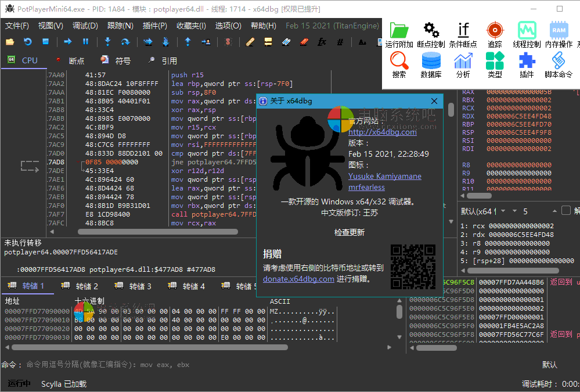Click the 默认 button beside the command bar
580x392 pixels.
point(549,365)
